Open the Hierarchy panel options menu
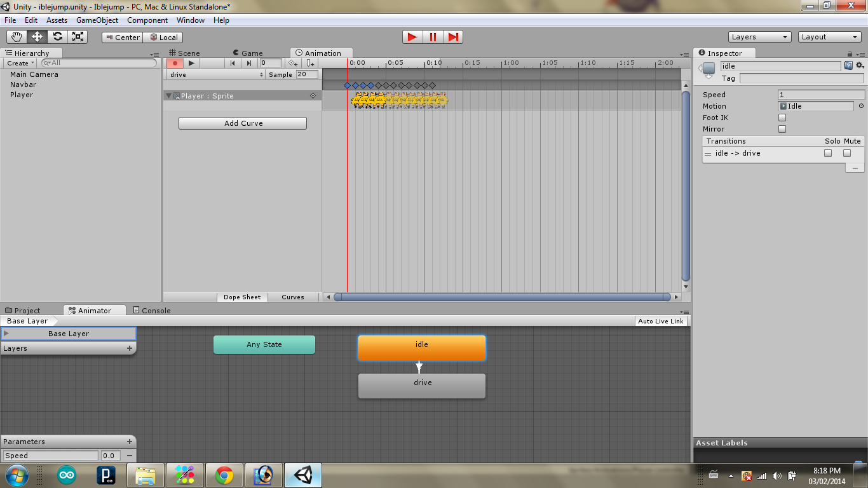 tap(155, 55)
